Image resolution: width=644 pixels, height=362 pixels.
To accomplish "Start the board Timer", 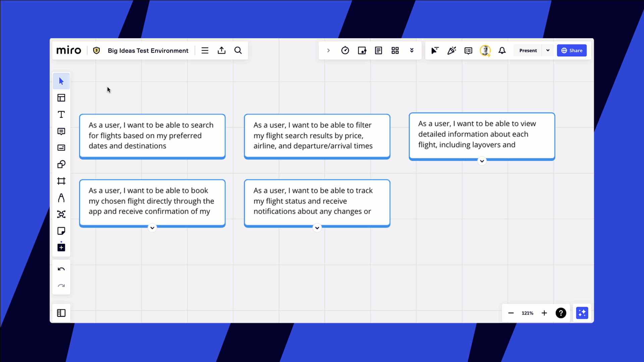I will pos(345,50).
